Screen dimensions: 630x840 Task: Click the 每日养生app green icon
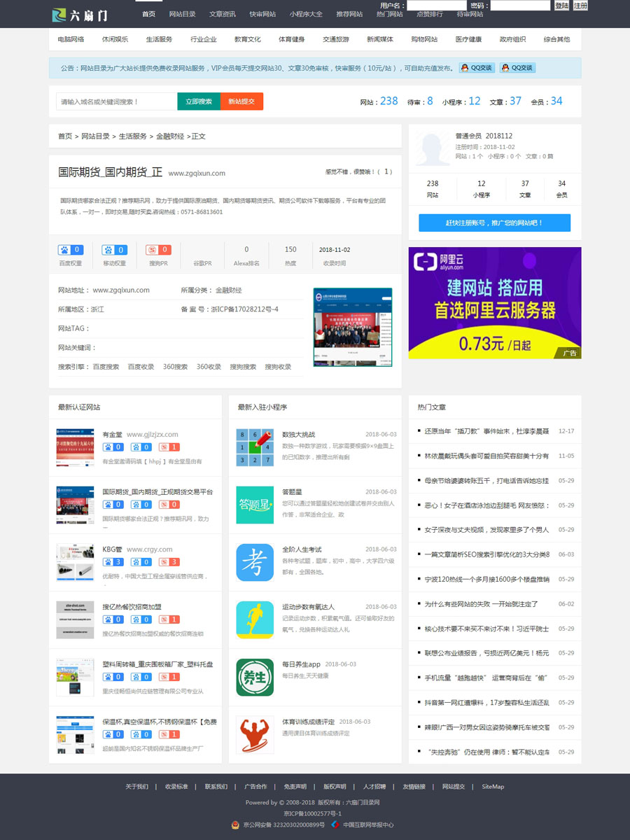255,677
